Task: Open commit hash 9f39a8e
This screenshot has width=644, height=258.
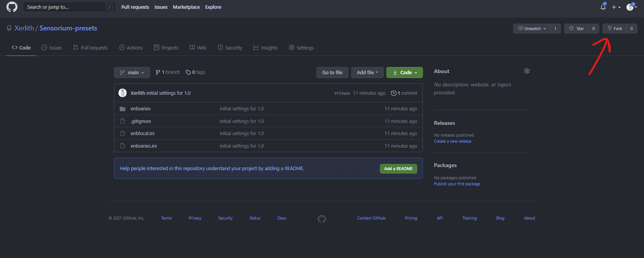Action: click(x=342, y=93)
